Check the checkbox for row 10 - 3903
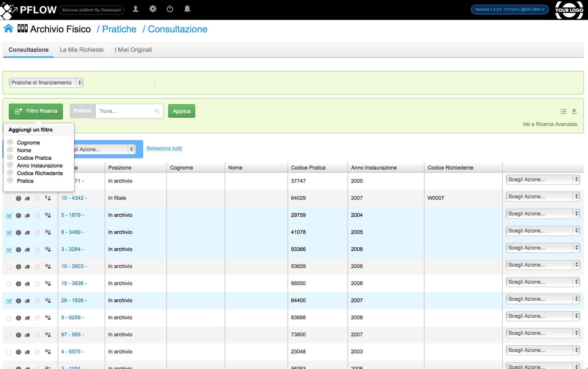This screenshot has height=369, width=588. tap(9, 267)
